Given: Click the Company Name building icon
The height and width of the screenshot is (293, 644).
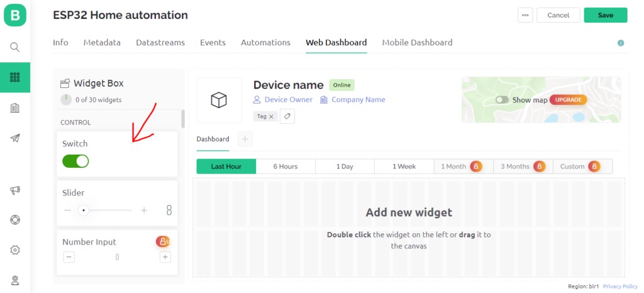Looking at the screenshot, I should (x=324, y=100).
